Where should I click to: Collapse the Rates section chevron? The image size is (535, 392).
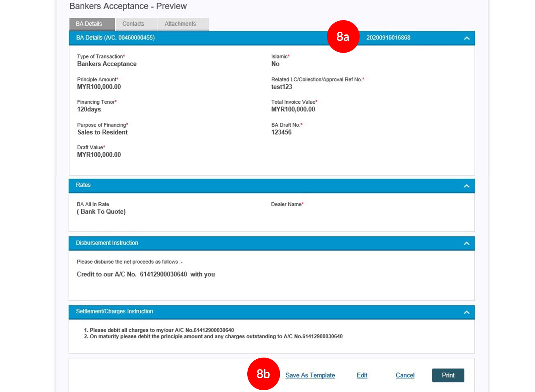click(466, 186)
